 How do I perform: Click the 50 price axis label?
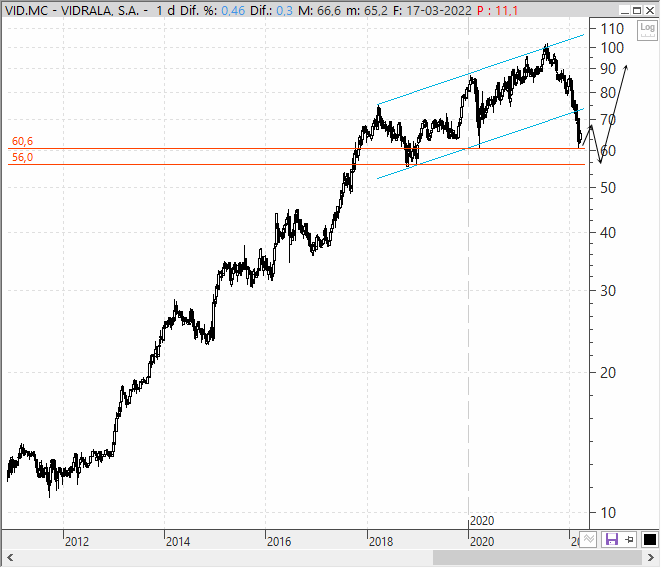[x=608, y=188]
